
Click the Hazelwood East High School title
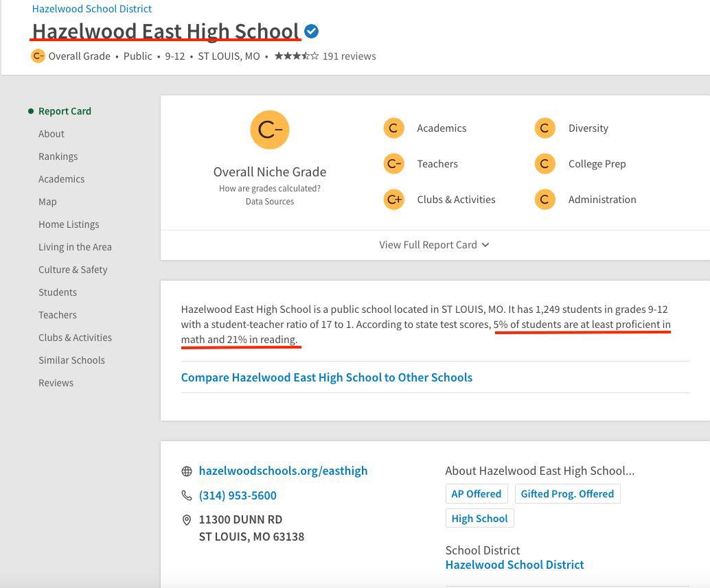coord(165,31)
